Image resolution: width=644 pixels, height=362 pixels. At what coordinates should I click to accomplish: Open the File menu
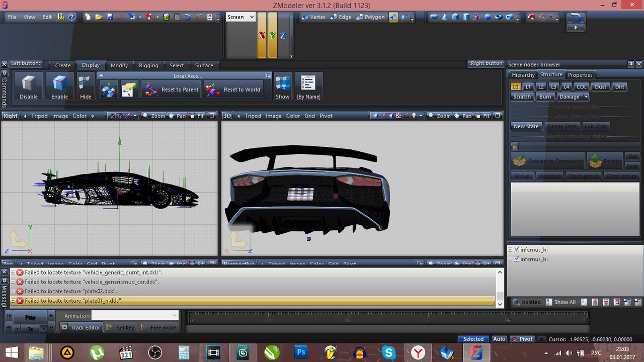pyautogui.click(x=12, y=17)
